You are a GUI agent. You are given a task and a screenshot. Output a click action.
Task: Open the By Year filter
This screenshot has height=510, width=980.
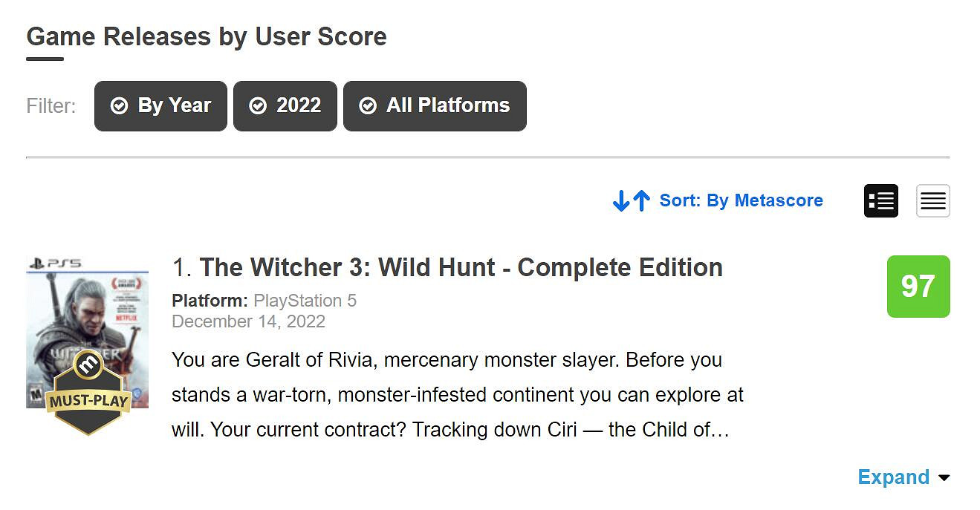coord(160,106)
